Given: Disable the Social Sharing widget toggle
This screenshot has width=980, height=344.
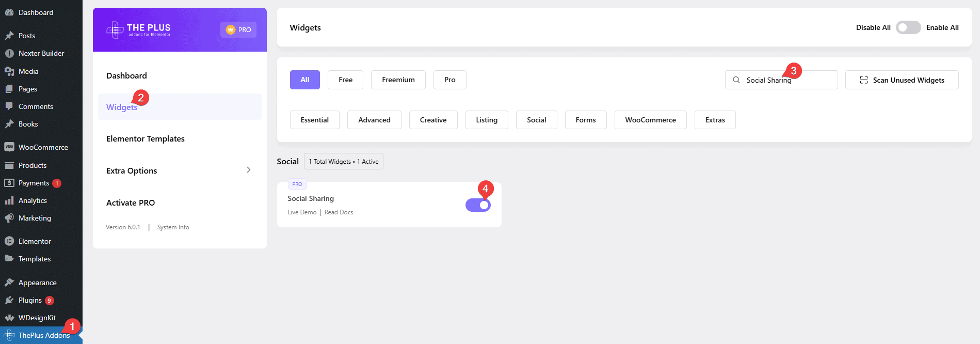Looking at the screenshot, I should (x=478, y=205).
